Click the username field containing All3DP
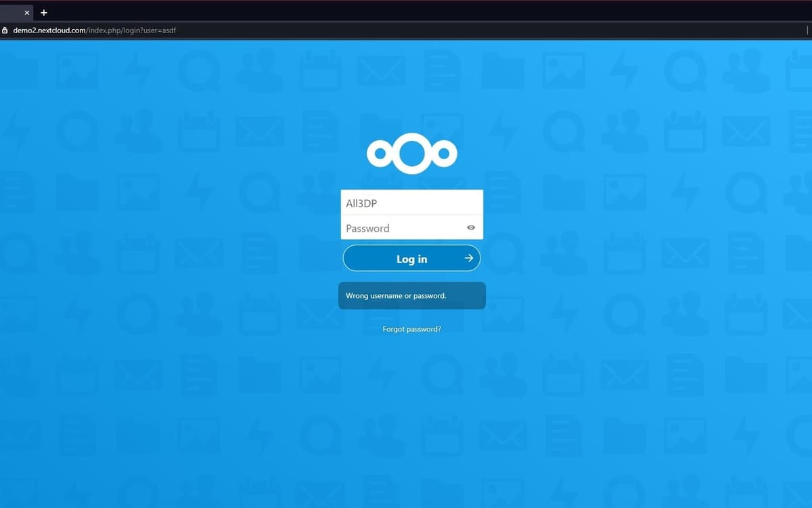 click(x=412, y=203)
